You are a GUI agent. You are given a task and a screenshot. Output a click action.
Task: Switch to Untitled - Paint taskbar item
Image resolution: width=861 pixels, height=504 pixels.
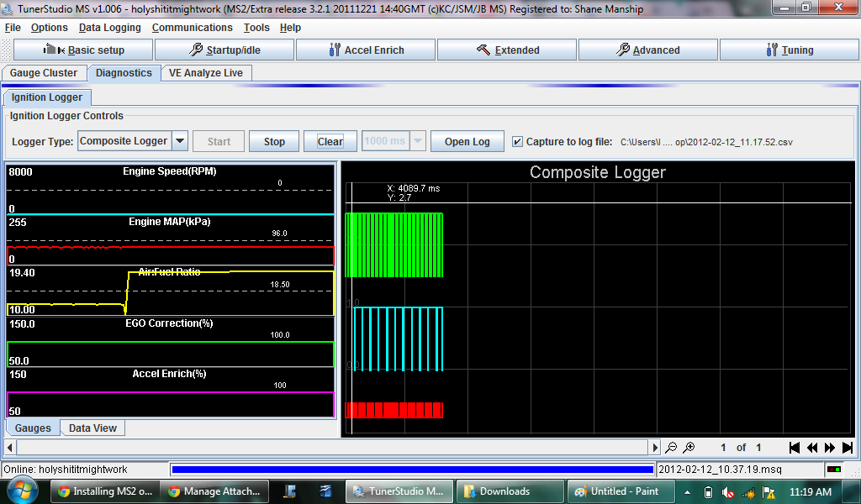(620, 491)
